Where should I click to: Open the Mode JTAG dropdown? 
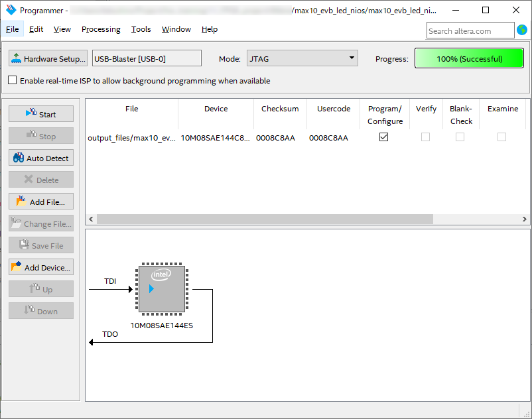[302, 58]
